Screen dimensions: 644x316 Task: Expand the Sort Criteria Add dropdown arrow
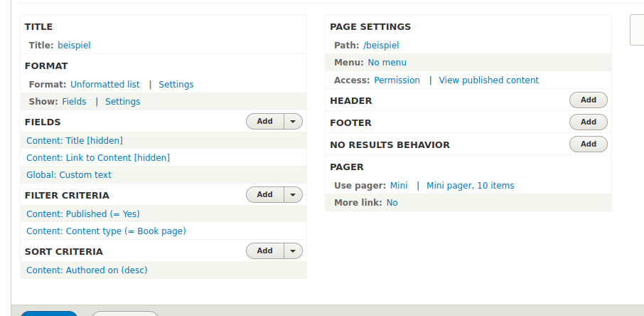point(294,251)
